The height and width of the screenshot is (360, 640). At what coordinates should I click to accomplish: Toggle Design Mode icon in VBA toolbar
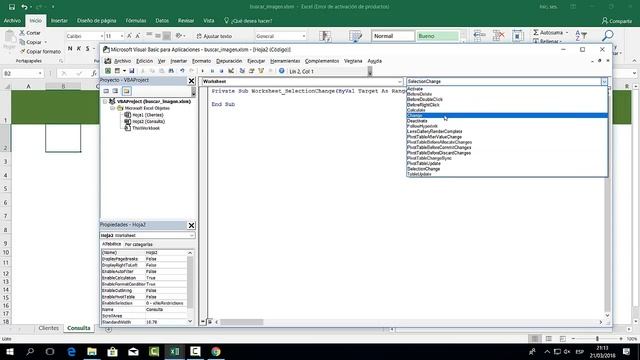231,71
